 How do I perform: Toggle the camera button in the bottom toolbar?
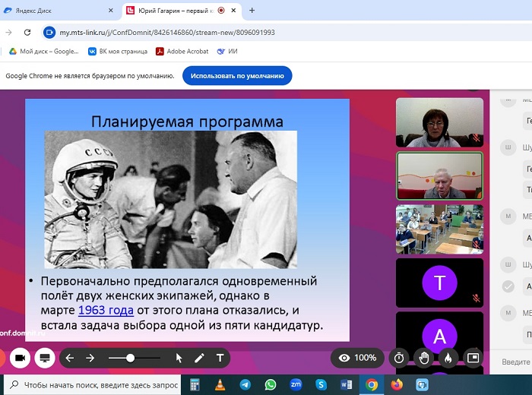coord(19,358)
